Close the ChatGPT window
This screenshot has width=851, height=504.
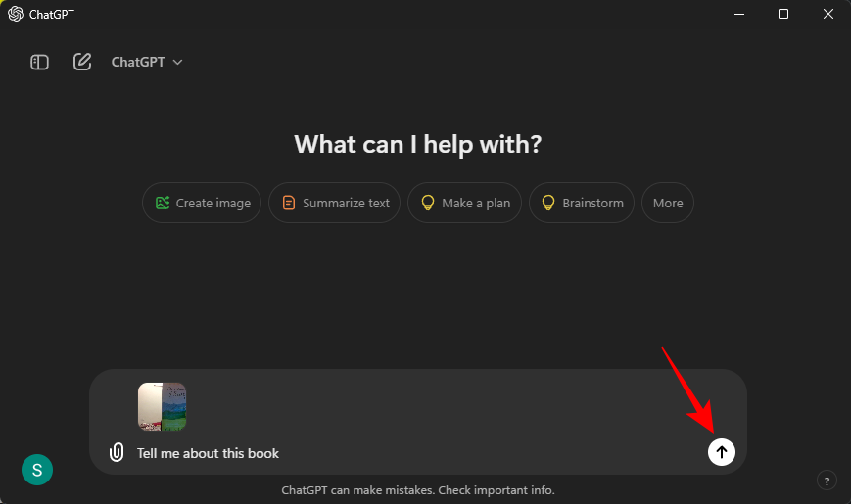click(827, 14)
